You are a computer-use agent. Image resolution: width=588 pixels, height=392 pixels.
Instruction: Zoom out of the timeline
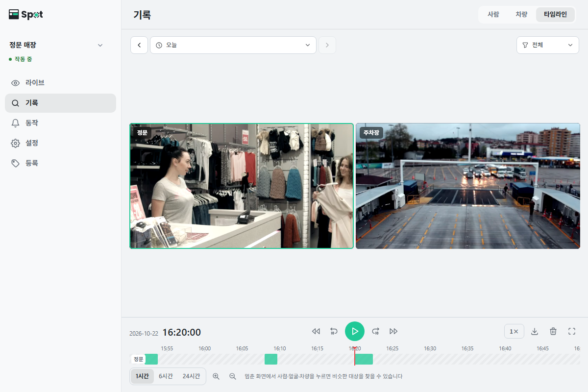pyautogui.click(x=233, y=376)
